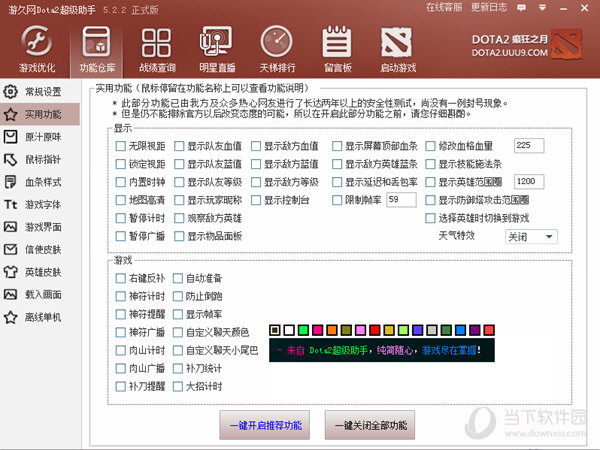600x450 pixels.
Task: Toggle the 显示物品面板 checkbox
Action: click(179, 236)
